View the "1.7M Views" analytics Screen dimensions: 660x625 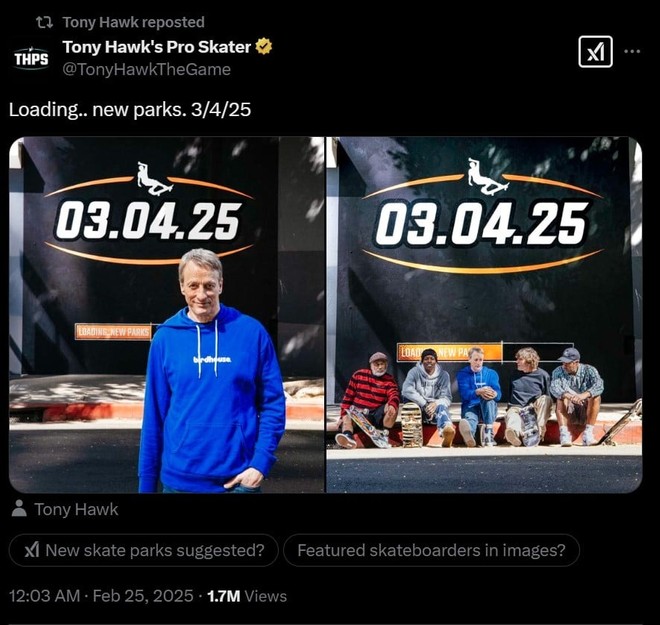point(247,596)
